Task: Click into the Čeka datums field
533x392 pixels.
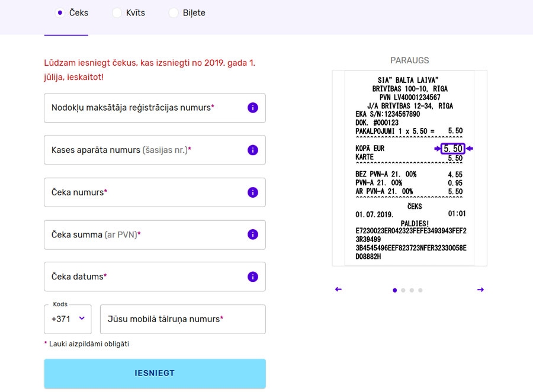Action: pos(142,277)
